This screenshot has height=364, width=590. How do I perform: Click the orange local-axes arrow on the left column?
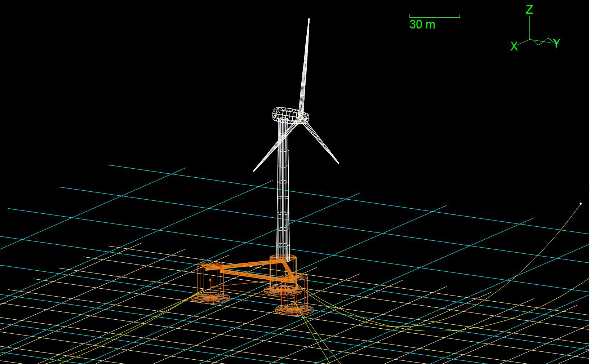[210, 285]
